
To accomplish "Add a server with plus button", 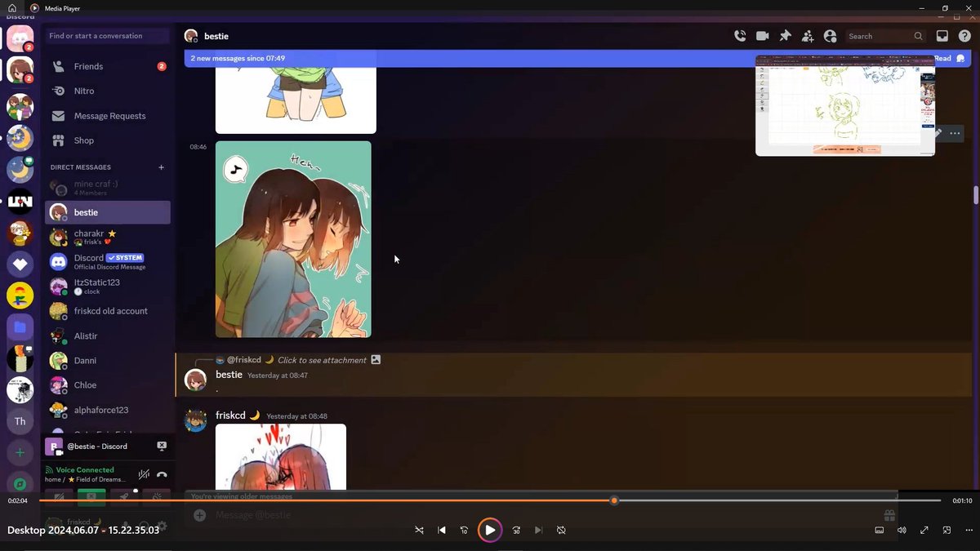I will 20,452.
